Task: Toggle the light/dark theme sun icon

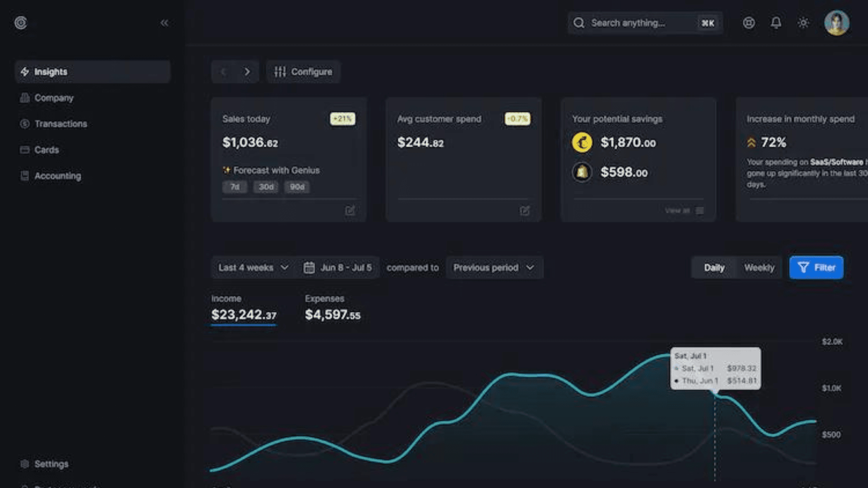Action: [803, 23]
